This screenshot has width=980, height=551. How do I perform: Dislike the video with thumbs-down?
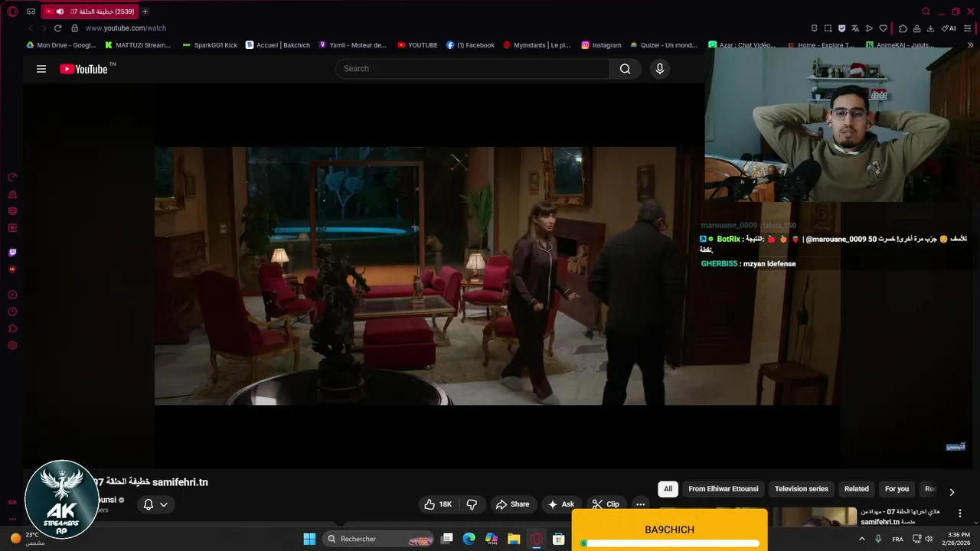[x=472, y=504]
